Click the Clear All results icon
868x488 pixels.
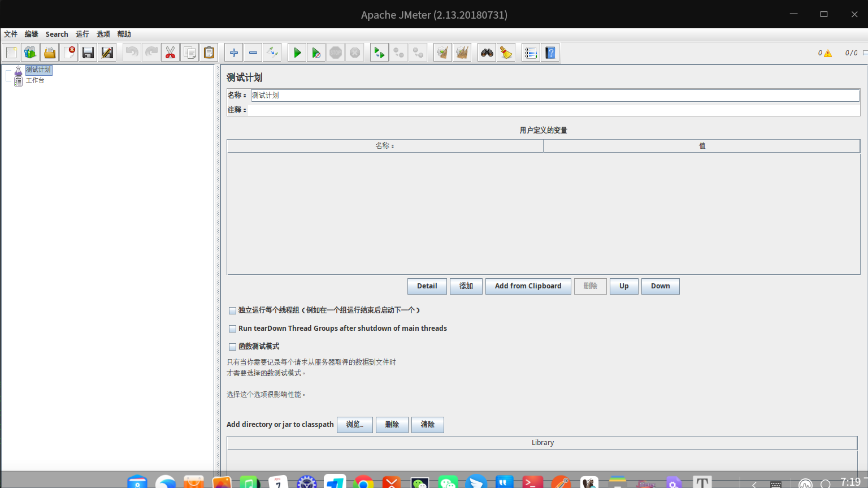click(x=462, y=53)
